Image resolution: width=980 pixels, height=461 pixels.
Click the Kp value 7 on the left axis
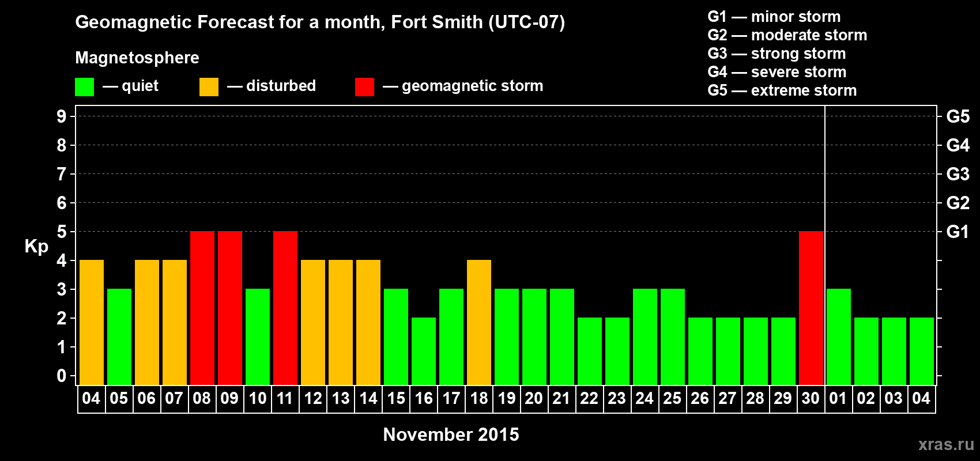(62, 174)
